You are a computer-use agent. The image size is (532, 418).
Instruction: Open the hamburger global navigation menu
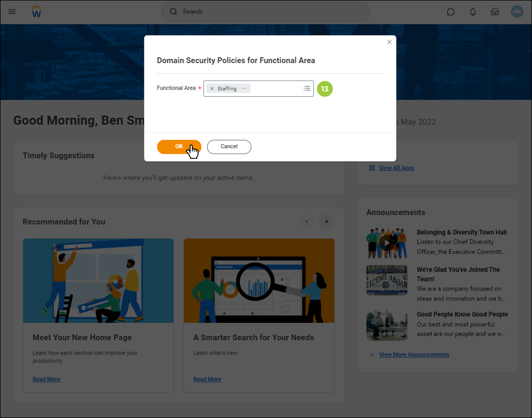pyautogui.click(x=12, y=12)
